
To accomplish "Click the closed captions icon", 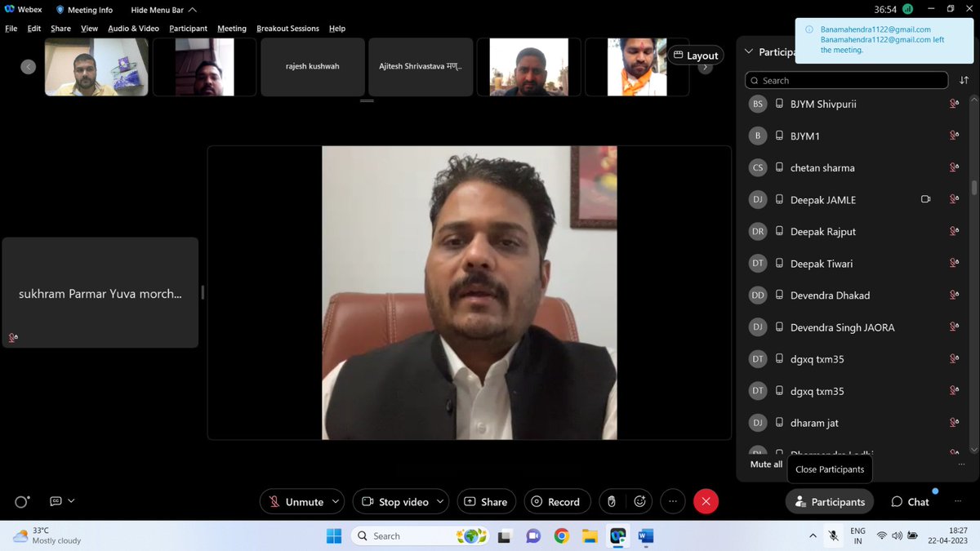I will pyautogui.click(x=56, y=501).
